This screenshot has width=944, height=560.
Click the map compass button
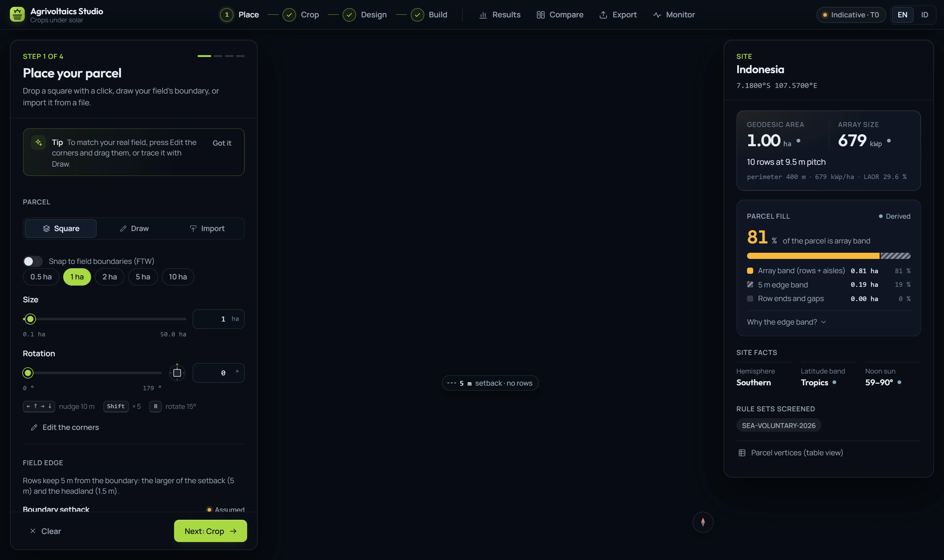[703, 522]
